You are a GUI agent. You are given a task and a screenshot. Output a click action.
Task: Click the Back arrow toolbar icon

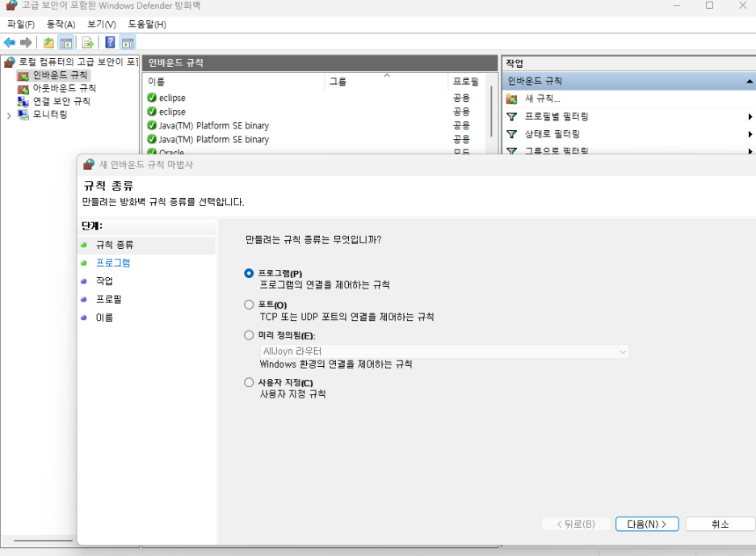(x=9, y=43)
